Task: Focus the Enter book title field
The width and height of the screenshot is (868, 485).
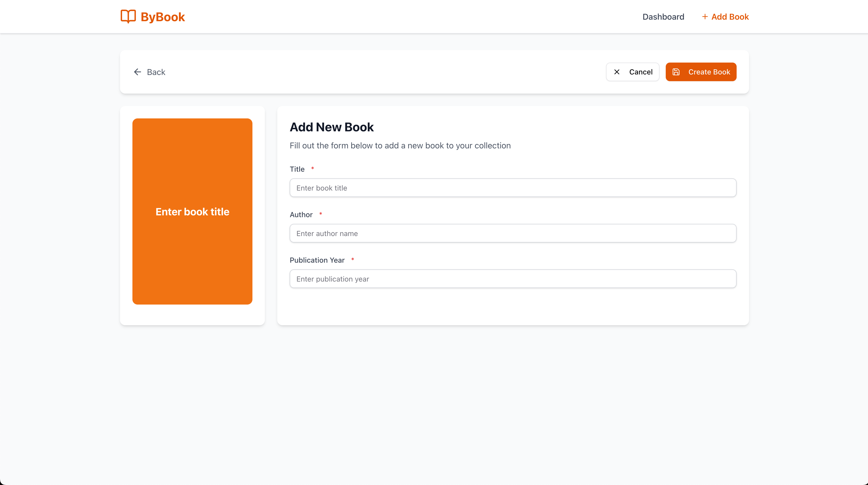Action: [513, 188]
